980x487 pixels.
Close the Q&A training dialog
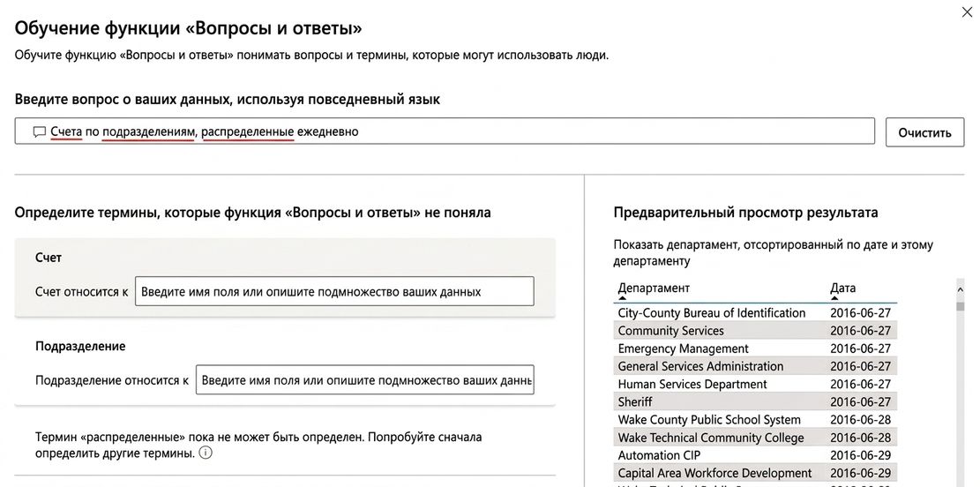click(x=966, y=12)
